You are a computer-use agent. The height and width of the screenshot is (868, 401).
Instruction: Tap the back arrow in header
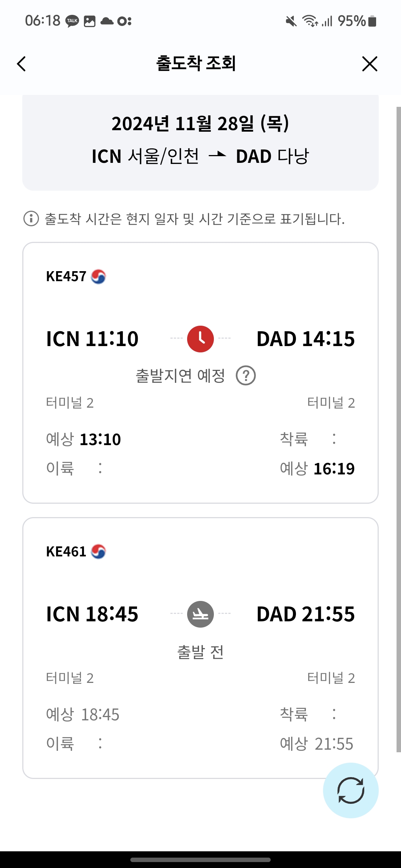click(x=22, y=64)
